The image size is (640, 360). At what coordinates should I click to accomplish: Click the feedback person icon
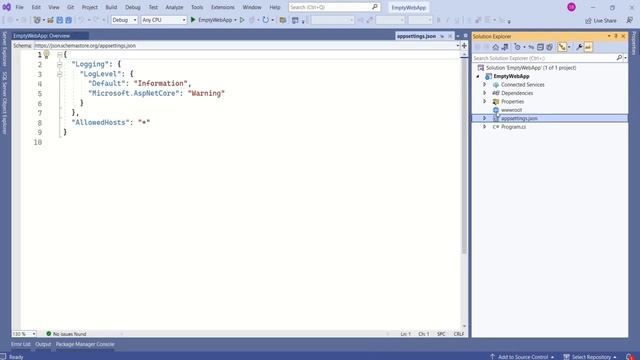click(630, 20)
